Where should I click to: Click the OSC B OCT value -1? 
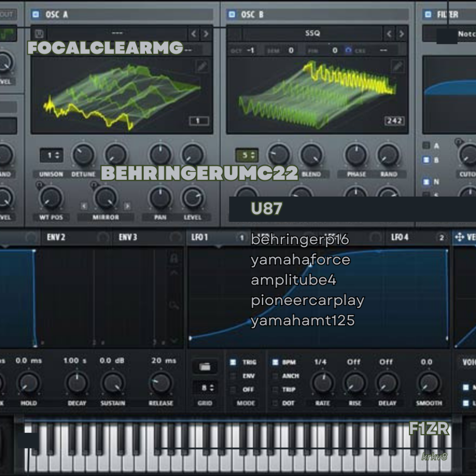(x=251, y=50)
